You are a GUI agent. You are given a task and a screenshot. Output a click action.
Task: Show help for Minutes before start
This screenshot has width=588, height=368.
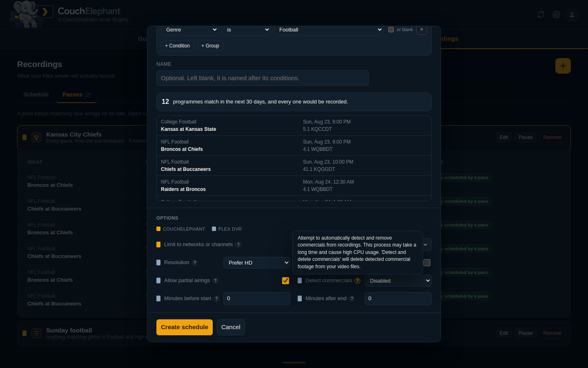[217, 299]
